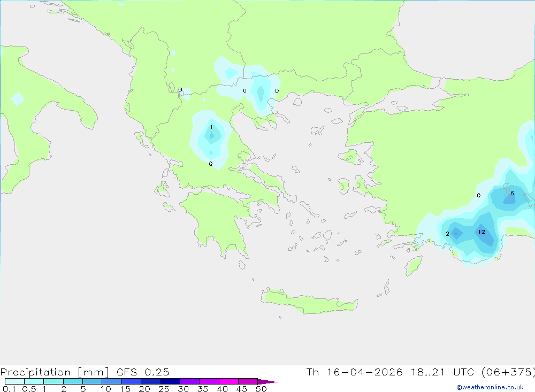Image resolution: width=535 pixels, height=392 pixels.
Task: Click the '30' legend scale label
Action: 184,389
